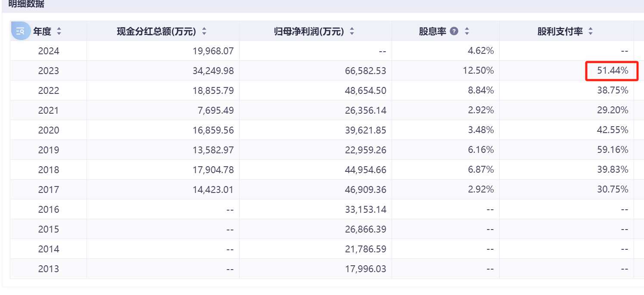The height and width of the screenshot is (295, 644).
Task: Sort by 股利支付率 using its arrows
Action: 591,31
